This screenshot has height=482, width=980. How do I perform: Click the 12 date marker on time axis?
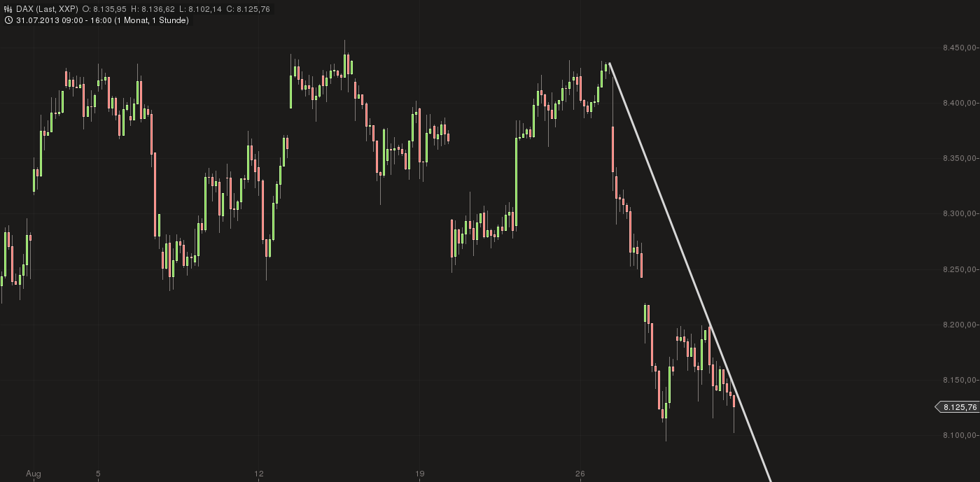point(259,474)
